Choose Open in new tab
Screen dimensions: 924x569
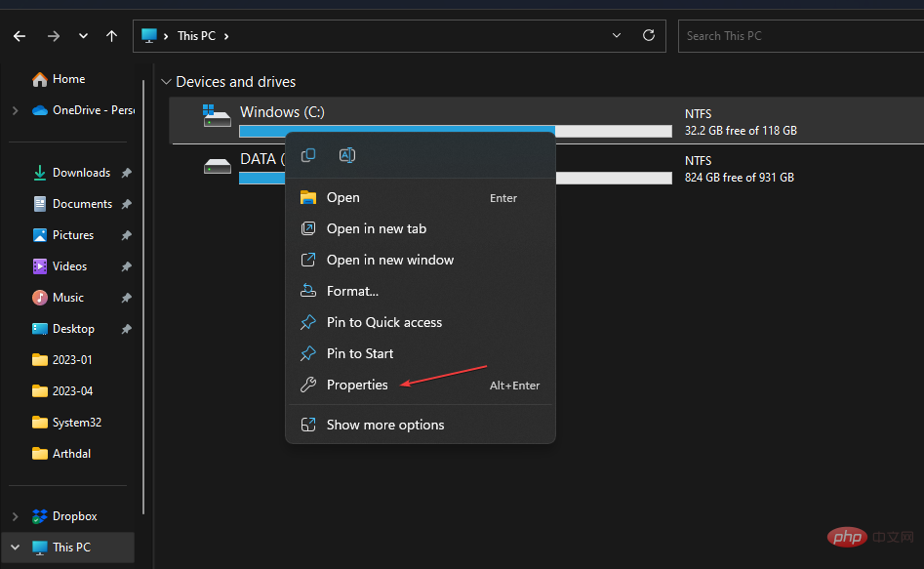pos(376,227)
